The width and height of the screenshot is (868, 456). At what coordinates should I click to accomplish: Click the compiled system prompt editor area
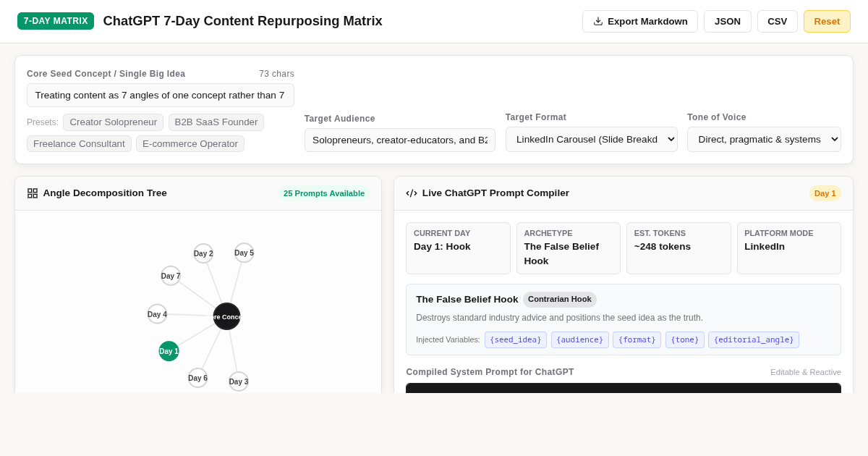pos(624,388)
